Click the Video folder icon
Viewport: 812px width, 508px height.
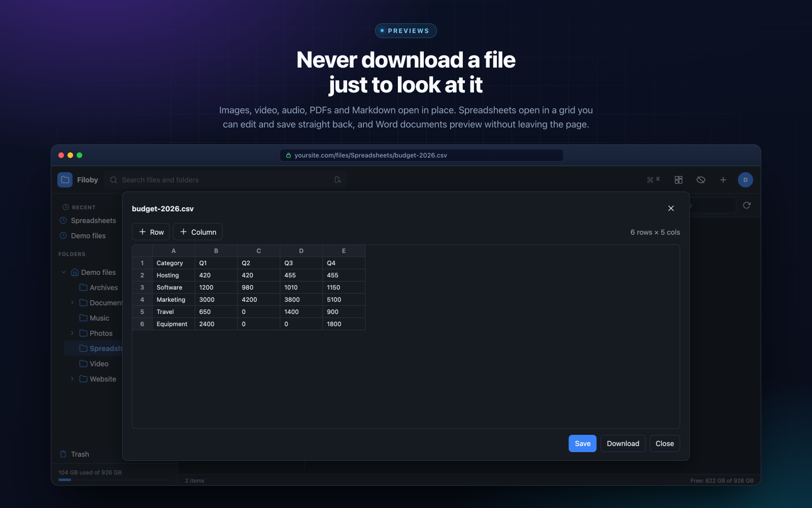point(84,364)
